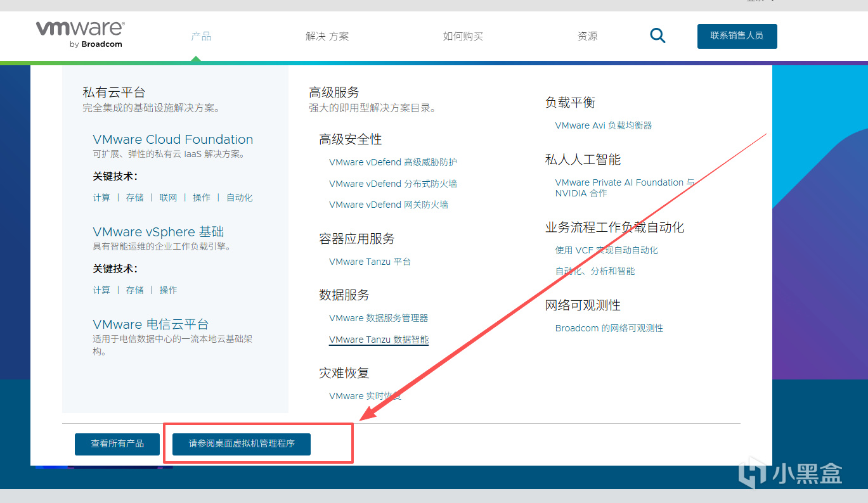The image size is (868, 503).
Task: Select 联网 key technology link
Action: [x=168, y=198]
